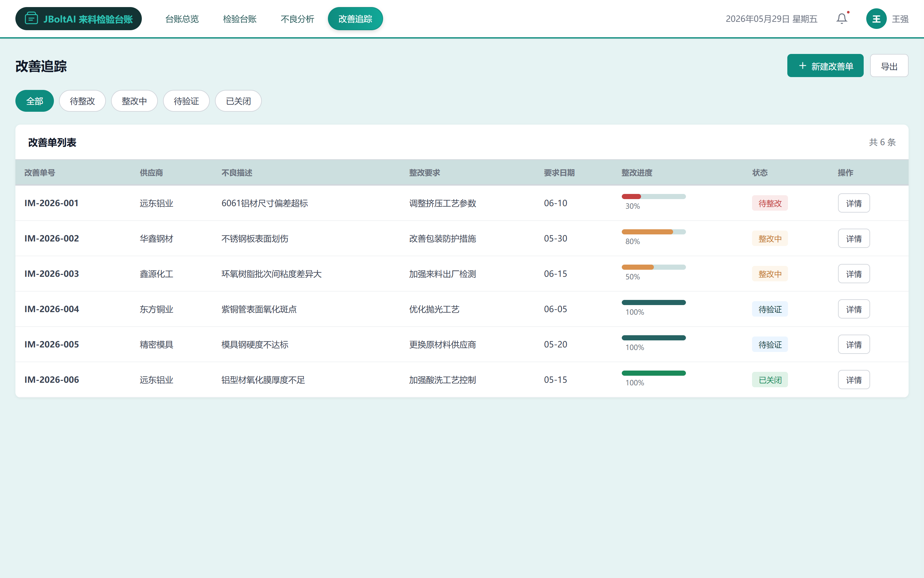
Task: Click the green progress bar of IM-2026-006
Action: point(654,373)
